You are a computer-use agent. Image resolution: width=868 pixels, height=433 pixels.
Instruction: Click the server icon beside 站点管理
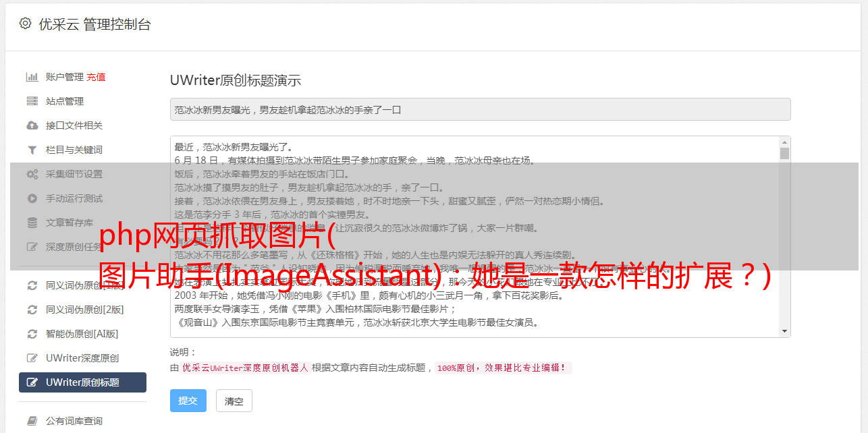(32, 101)
